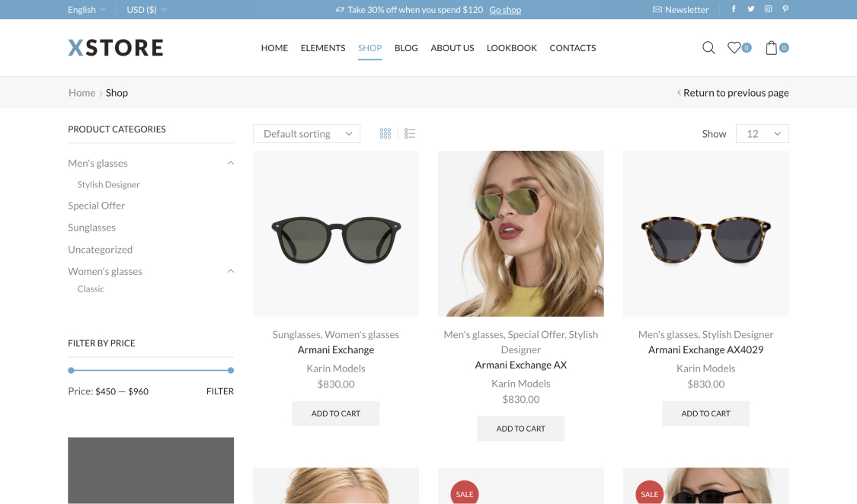Screen dimensions: 857x504
Task: Collapse the Women's glasses category
Action: [x=230, y=271]
